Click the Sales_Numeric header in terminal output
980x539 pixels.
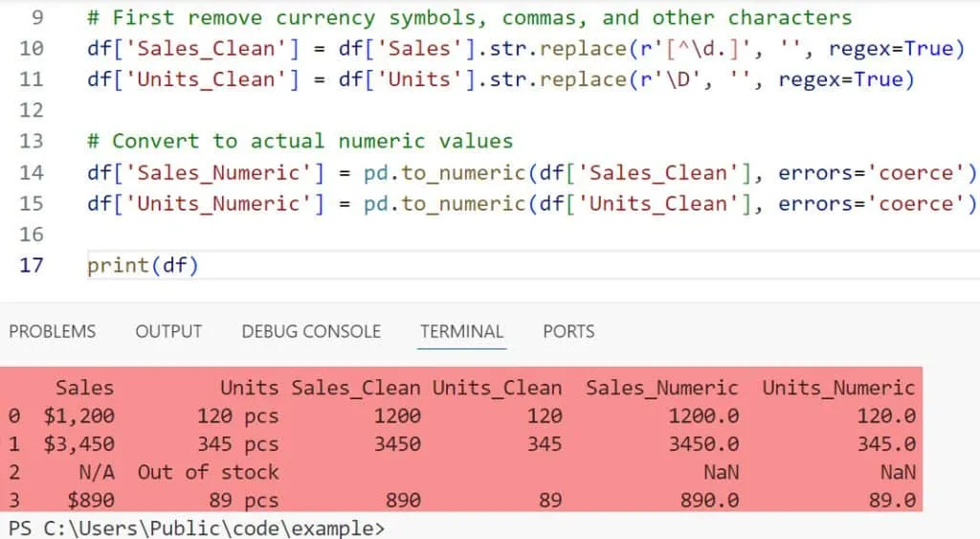661,388
